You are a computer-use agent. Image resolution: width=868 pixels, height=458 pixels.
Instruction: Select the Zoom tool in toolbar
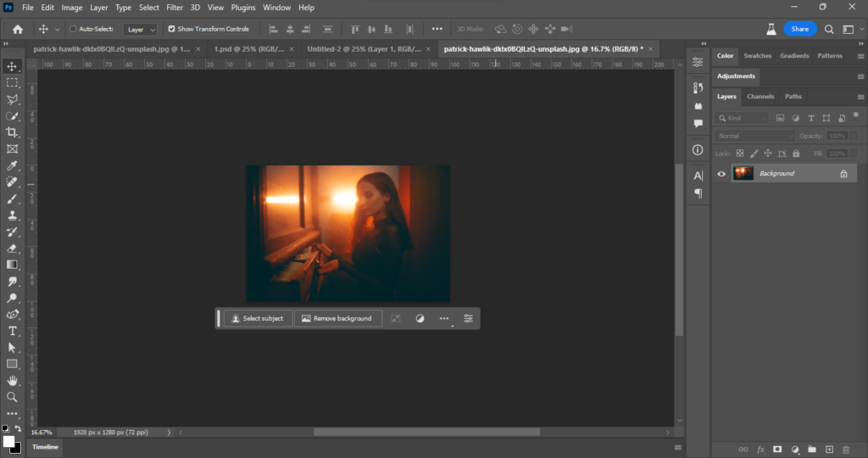coord(12,397)
